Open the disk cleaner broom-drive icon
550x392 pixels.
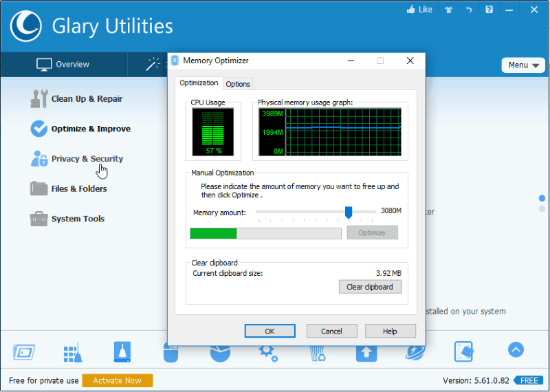coord(122,351)
